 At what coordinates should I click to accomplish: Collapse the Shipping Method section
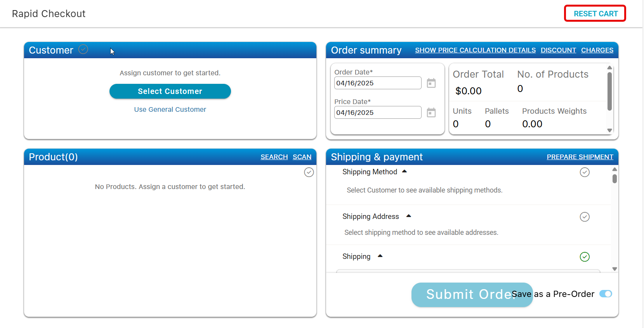[404, 172]
